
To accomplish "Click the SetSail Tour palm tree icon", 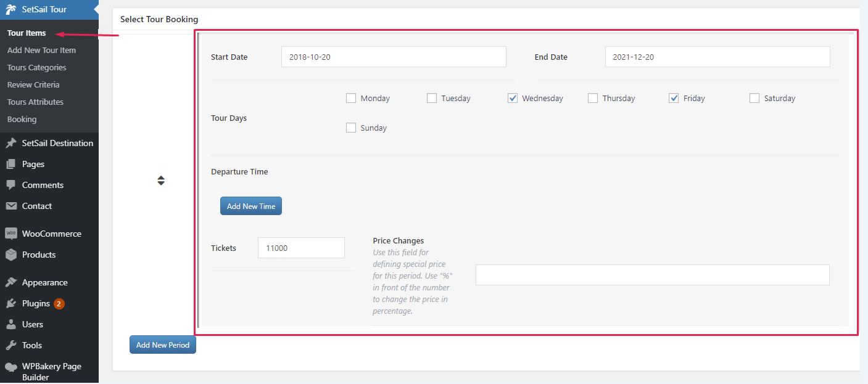I will click(x=11, y=9).
